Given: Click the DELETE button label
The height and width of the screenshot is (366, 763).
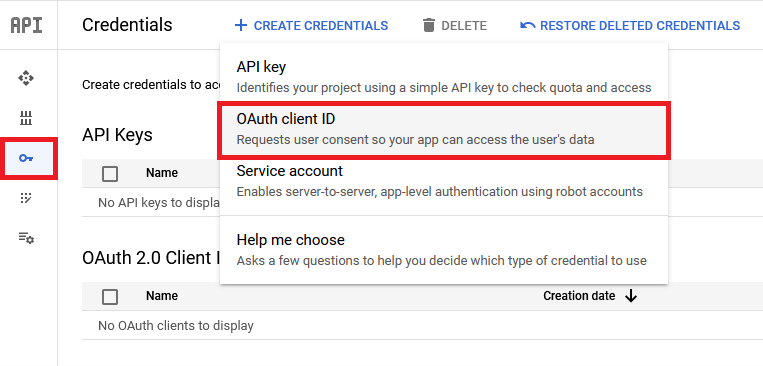Looking at the screenshot, I should [x=464, y=26].
